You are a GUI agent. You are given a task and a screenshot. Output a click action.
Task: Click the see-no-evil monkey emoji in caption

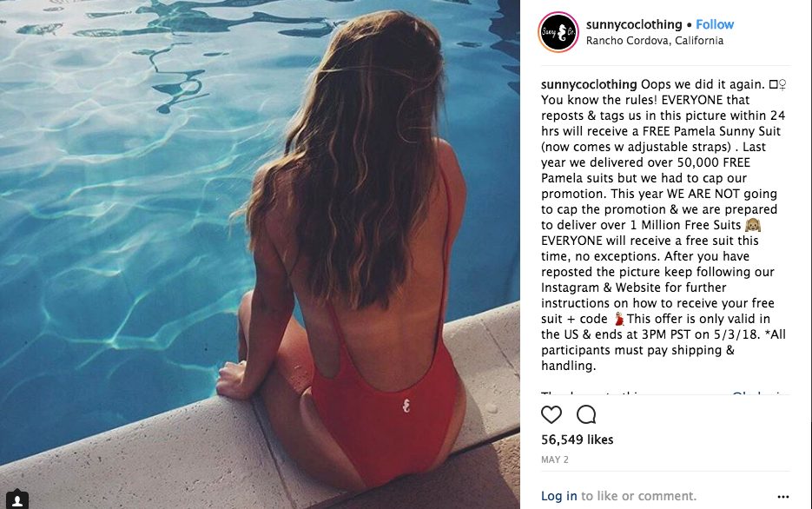pyautogui.click(x=753, y=225)
